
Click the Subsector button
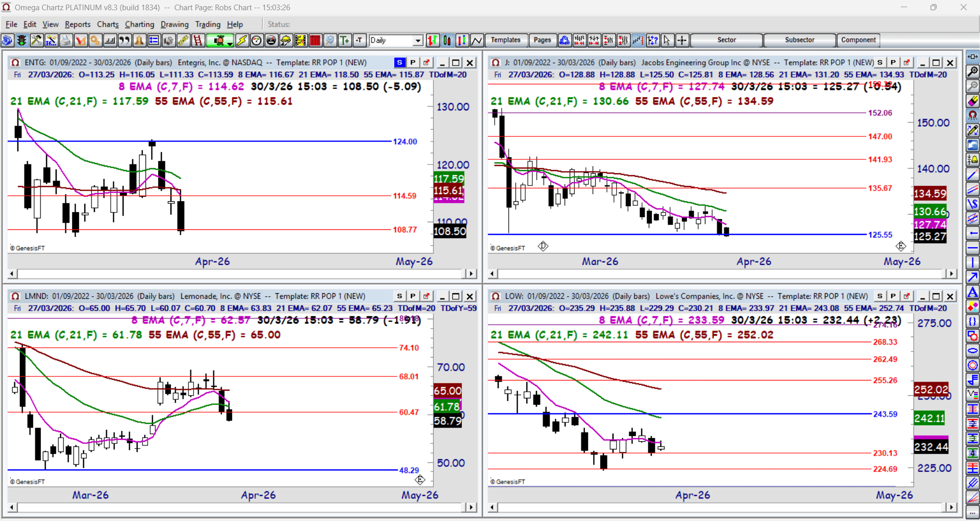pos(800,40)
